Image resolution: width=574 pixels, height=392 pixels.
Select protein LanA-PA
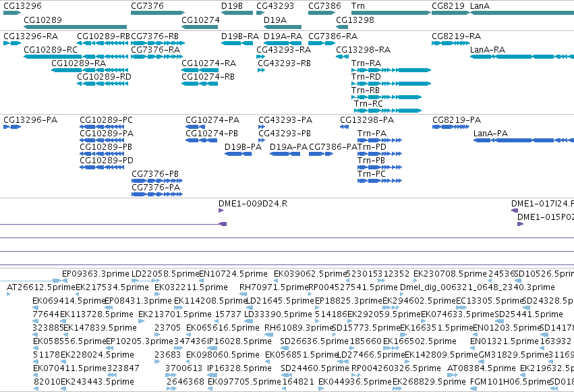point(524,140)
